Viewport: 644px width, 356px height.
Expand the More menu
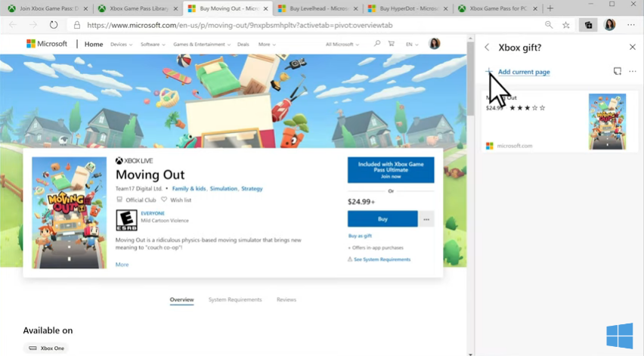coord(267,45)
